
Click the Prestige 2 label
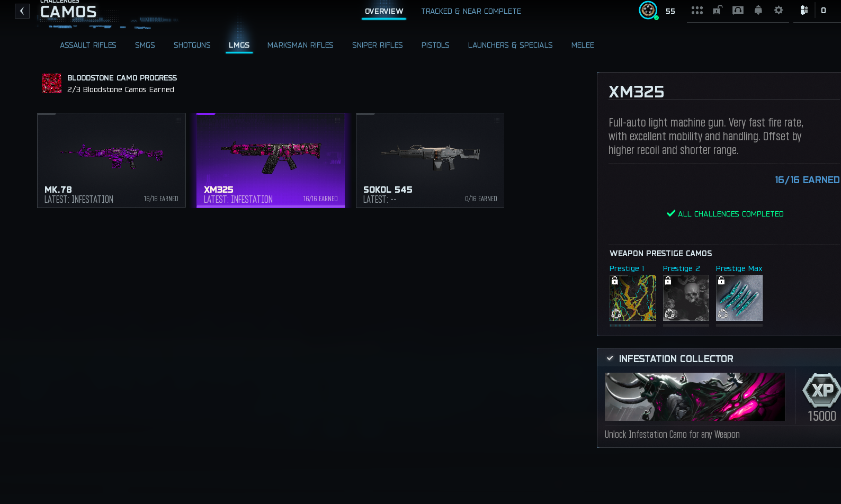click(x=682, y=268)
